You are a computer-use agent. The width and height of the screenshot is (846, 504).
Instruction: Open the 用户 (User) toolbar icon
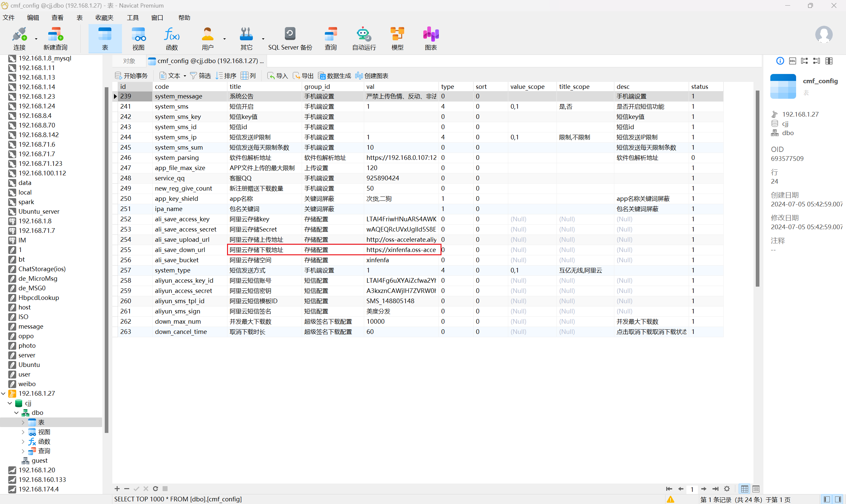tap(208, 39)
